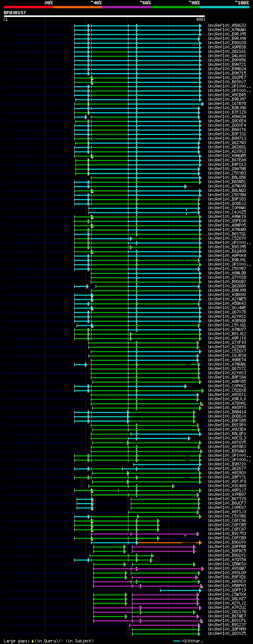Select the UniRef100_B9H721 entry
Viewport: 253px width, 644px height.
pos(227,64)
